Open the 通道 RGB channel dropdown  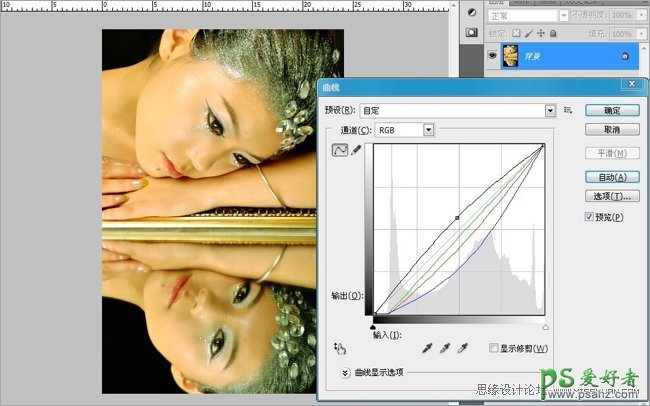click(428, 130)
